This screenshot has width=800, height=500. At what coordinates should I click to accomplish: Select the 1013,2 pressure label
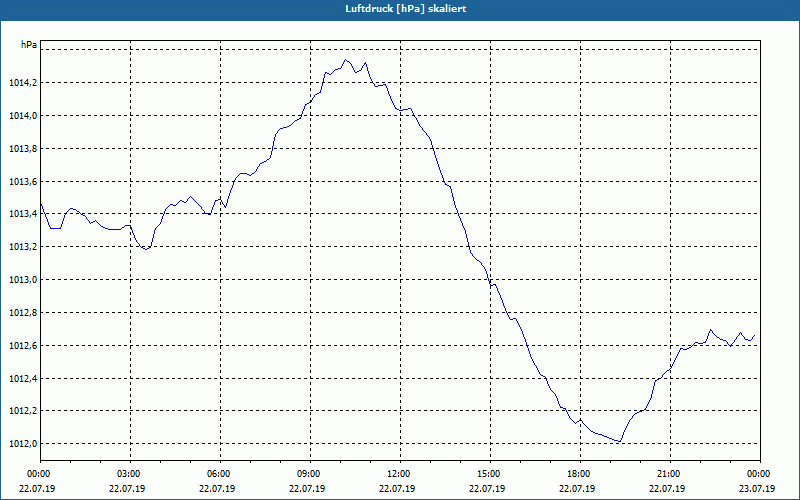pyautogui.click(x=23, y=247)
